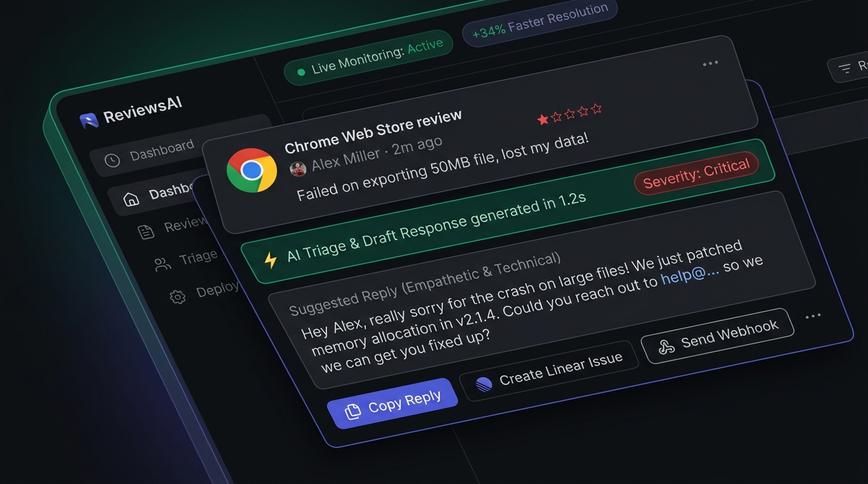
Task: Click the Send Webhook button
Action: click(x=718, y=335)
